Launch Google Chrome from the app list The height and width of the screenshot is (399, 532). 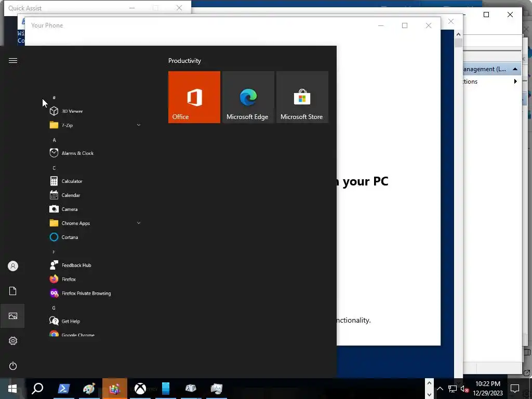[x=95, y=334]
